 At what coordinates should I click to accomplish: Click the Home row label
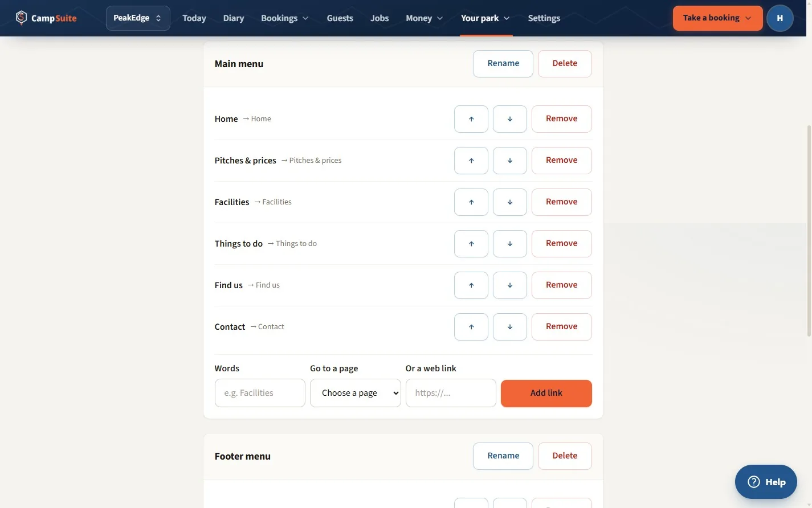(226, 119)
